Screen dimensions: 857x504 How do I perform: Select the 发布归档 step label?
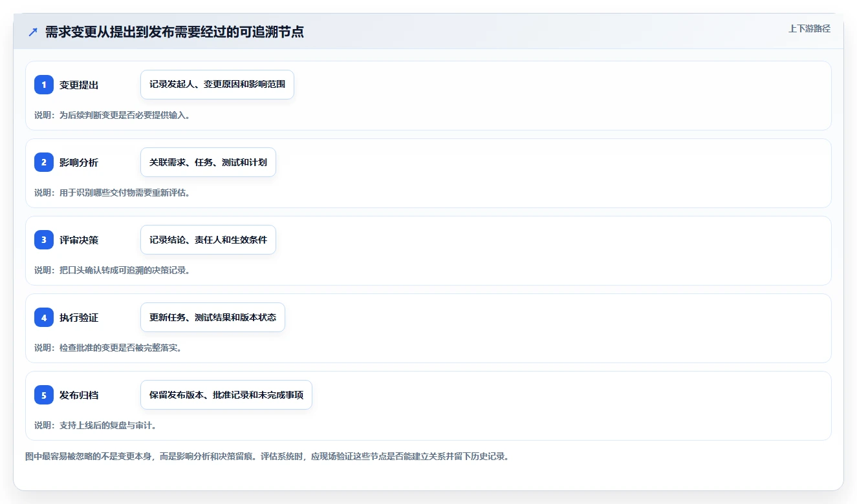(79, 395)
